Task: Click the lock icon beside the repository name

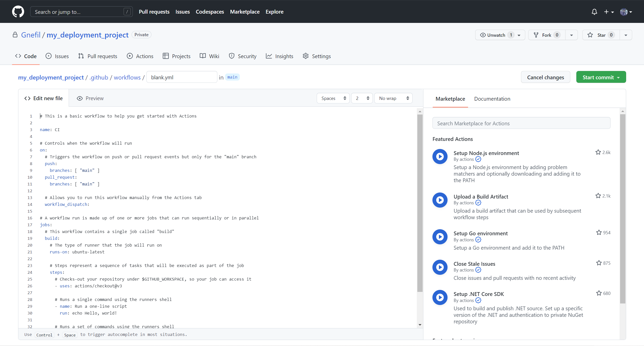Action: coord(15,34)
